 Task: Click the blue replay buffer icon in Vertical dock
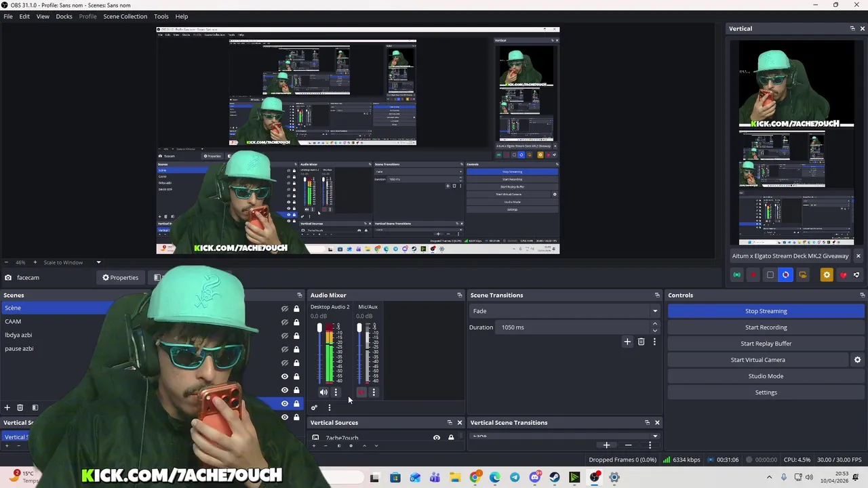786,274
